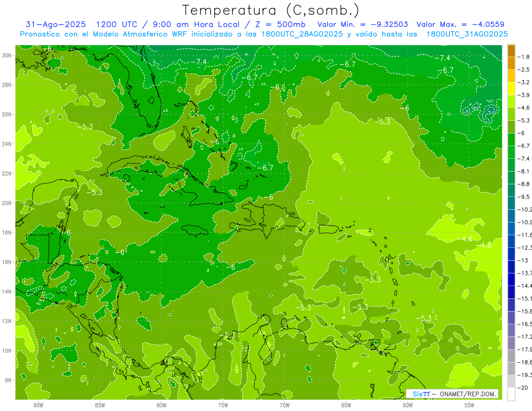532x411 pixels.
Task: Pick the white colorbar swatch below -20
Action: click(x=511, y=394)
